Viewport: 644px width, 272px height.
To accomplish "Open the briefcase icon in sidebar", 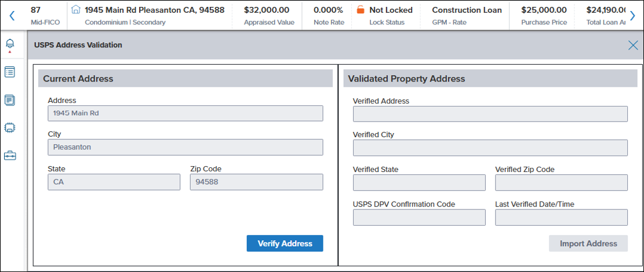I will [10, 156].
